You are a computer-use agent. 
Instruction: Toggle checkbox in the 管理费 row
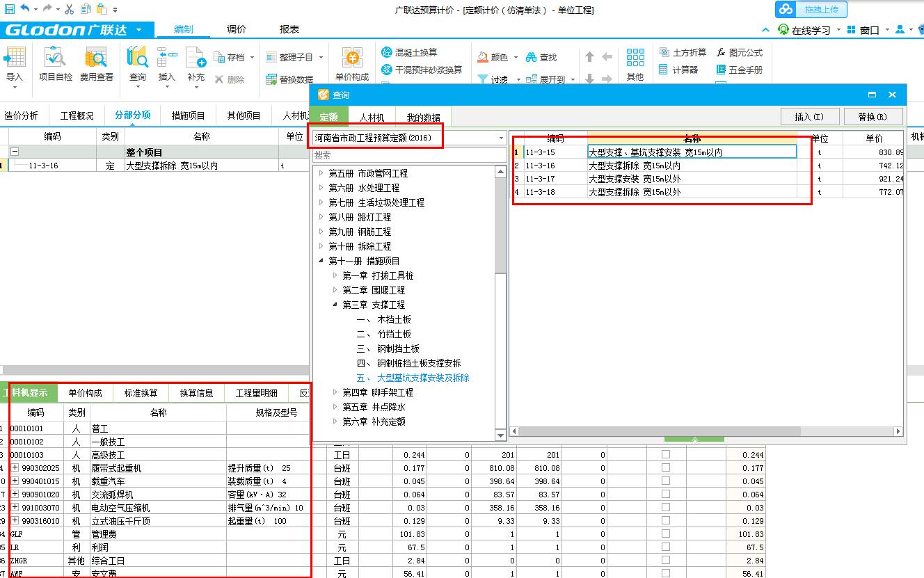666,533
